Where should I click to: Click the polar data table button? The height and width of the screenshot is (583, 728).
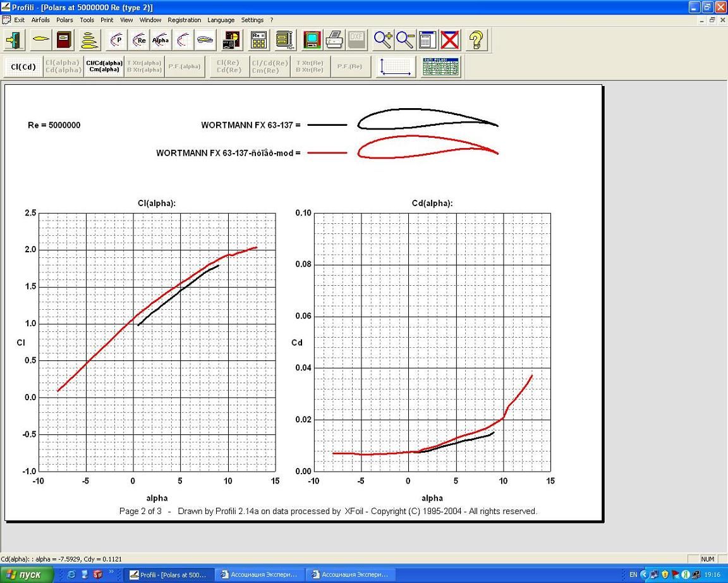pos(440,66)
